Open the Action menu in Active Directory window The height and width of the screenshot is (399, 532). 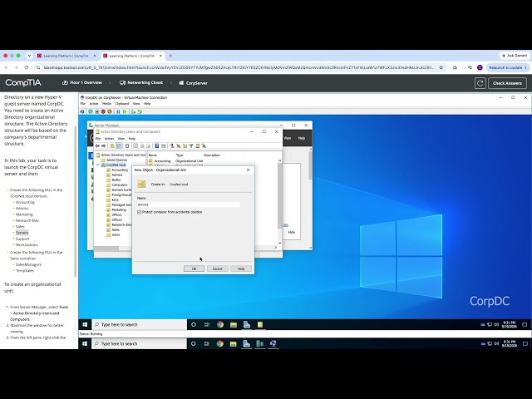[109, 139]
